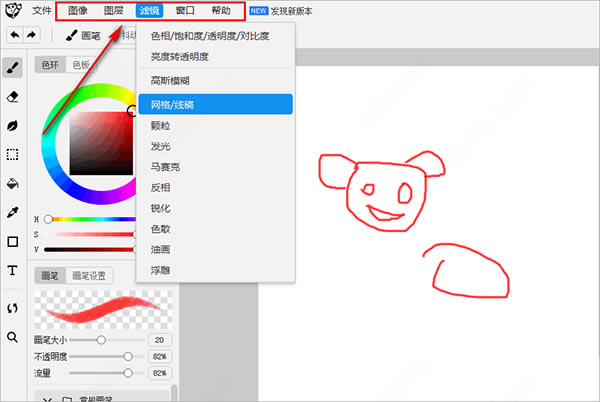Select the Eraser tool
The height and width of the screenshot is (402, 600).
pyautogui.click(x=13, y=97)
